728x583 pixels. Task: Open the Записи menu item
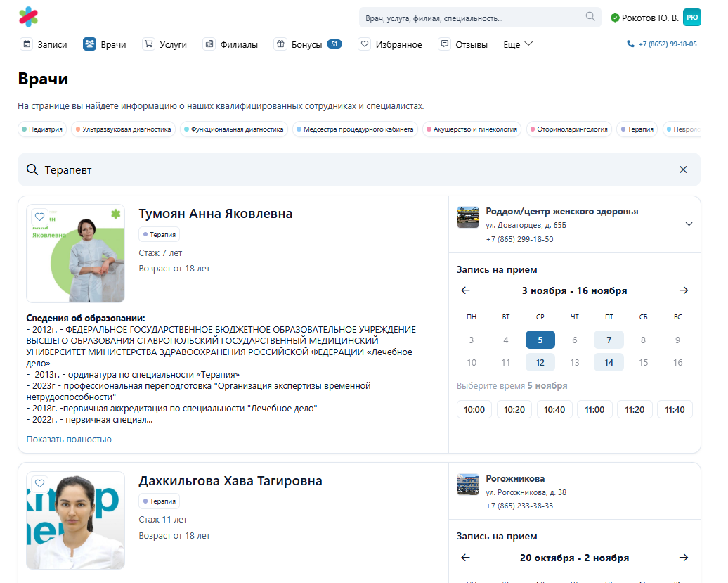(44, 44)
